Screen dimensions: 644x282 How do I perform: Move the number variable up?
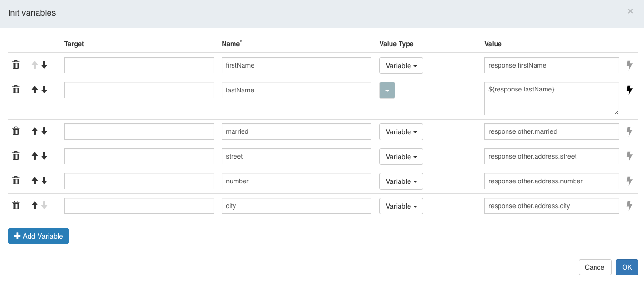coord(34,181)
